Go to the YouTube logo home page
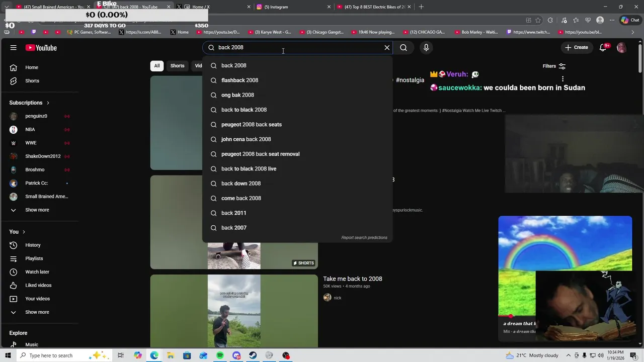The height and width of the screenshot is (362, 644). (x=41, y=48)
